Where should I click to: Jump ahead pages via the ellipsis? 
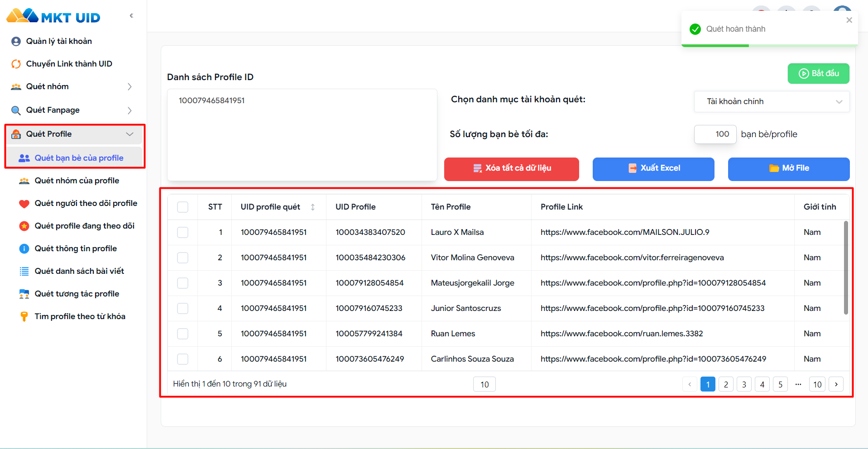798,384
